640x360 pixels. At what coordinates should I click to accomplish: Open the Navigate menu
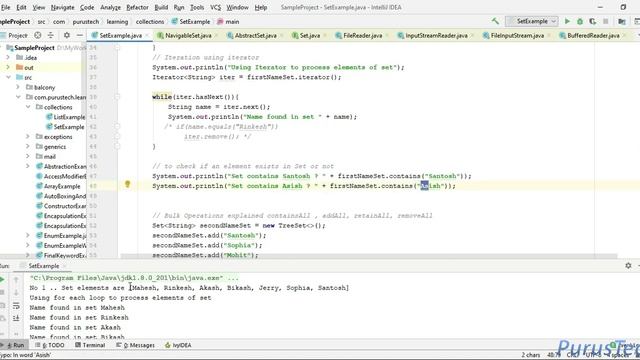coord(62,7)
